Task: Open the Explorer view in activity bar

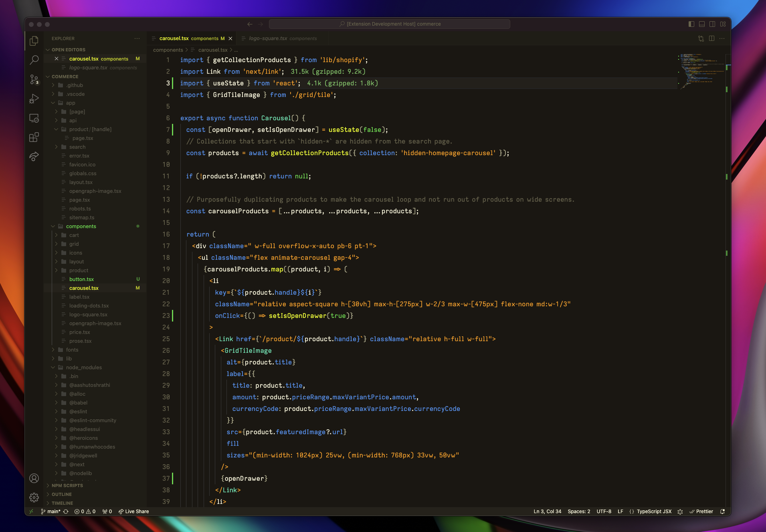Action: 34,40
